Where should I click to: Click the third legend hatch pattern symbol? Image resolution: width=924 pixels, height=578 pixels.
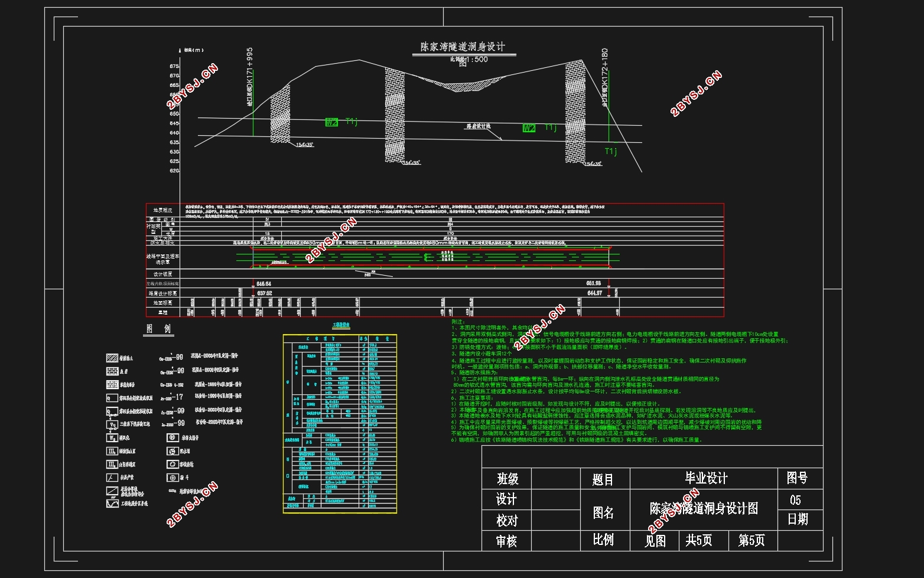[112, 384]
